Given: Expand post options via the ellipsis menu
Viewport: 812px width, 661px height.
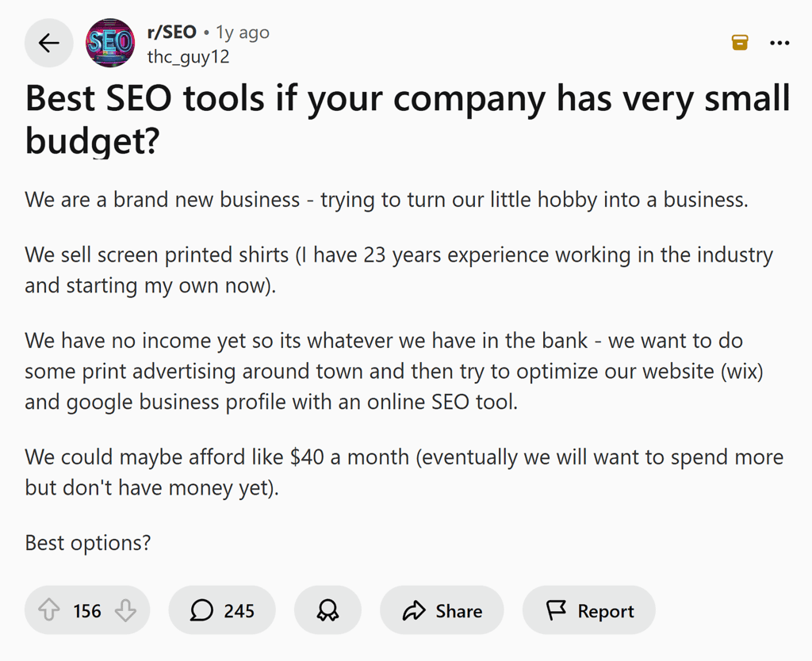Looking at the screenshot, I should pyautogui.click(x=779, y=43).
